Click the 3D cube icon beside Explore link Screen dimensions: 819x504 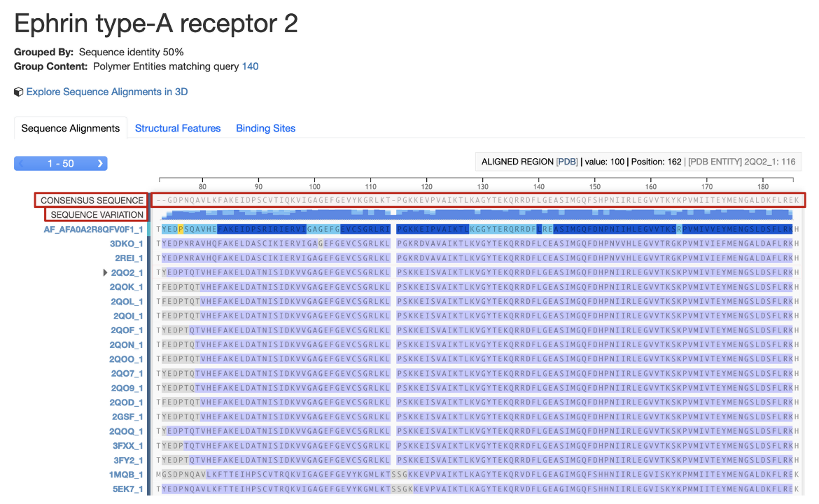coord(19,92)
